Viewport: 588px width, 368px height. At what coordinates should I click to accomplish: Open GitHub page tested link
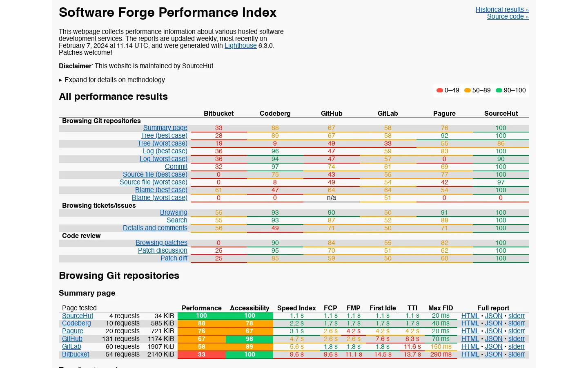coord(72,339)
